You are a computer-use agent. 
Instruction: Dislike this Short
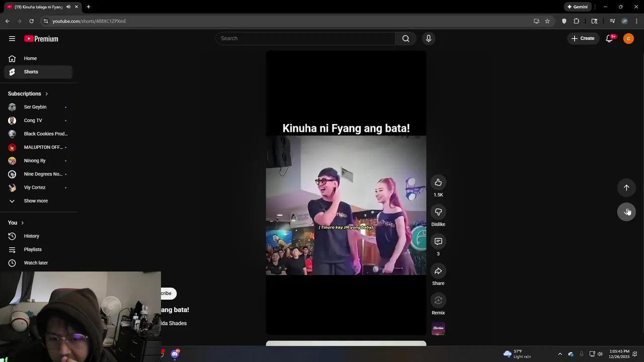(438, 212)
